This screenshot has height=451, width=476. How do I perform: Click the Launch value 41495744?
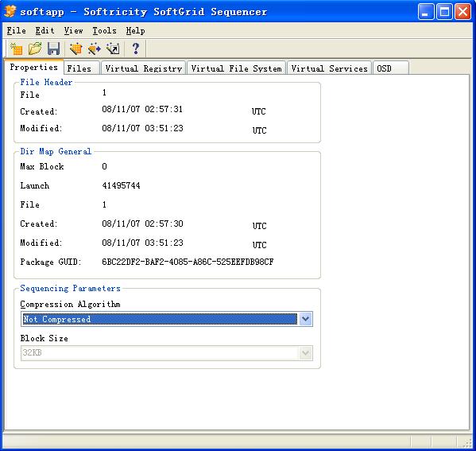click(121, 185)
